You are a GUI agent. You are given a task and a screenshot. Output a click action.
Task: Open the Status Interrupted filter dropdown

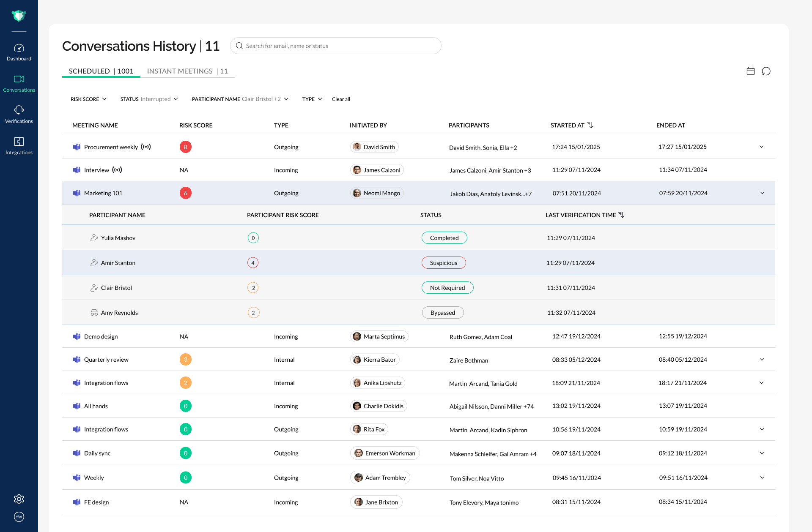pyautogui.click(x=149, y=99)
